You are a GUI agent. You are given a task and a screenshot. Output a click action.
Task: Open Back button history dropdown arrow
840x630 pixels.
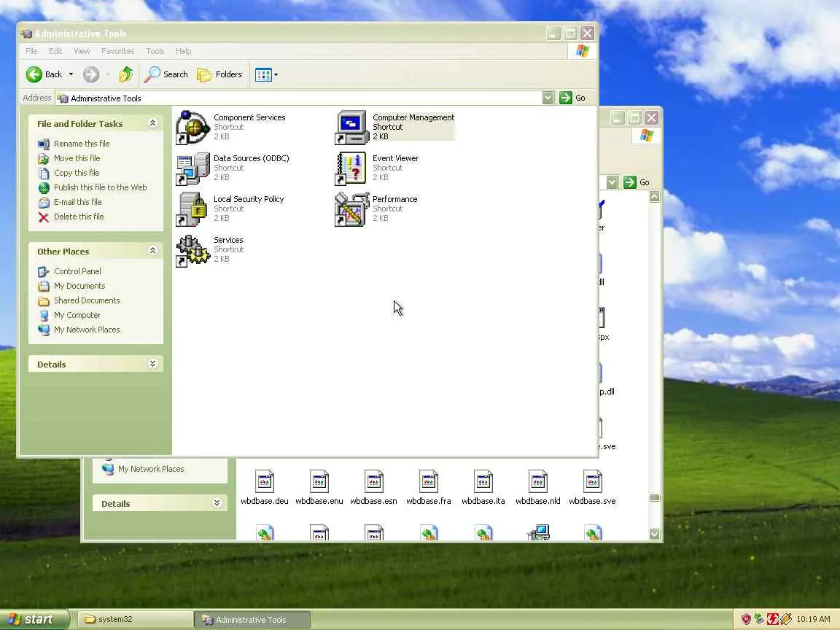(71, 74)
